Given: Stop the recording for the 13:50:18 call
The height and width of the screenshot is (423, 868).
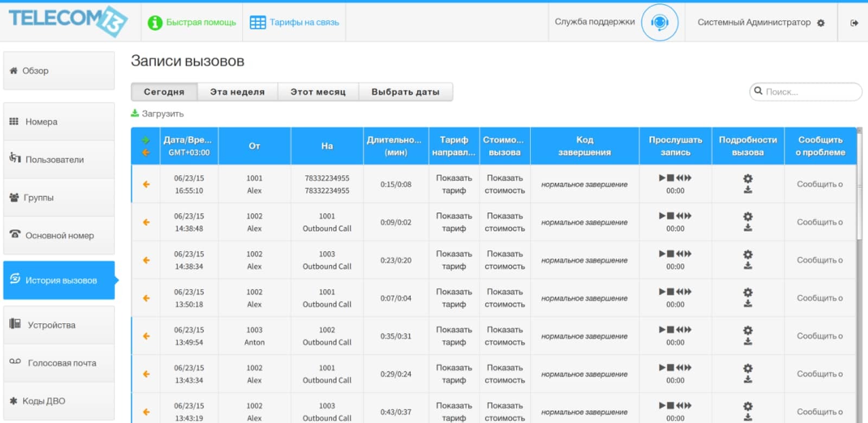Looking at the screenshot, I should click(x=671, y=292).
